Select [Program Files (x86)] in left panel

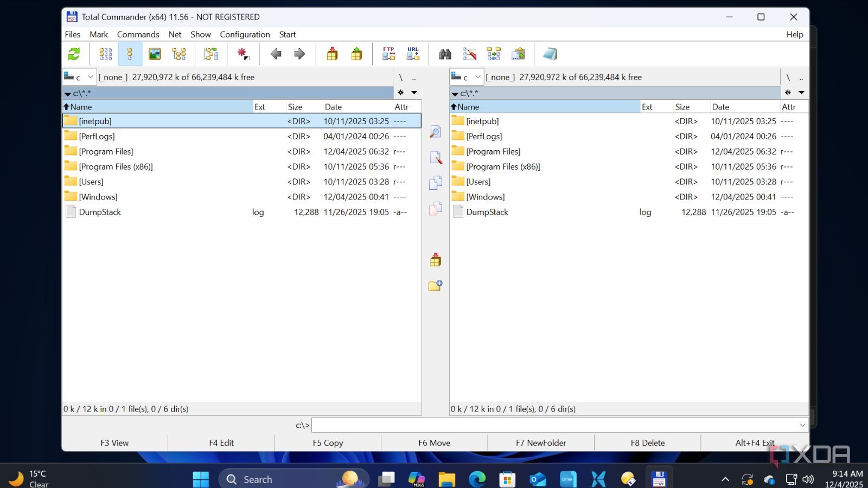[x=242, y=166]
